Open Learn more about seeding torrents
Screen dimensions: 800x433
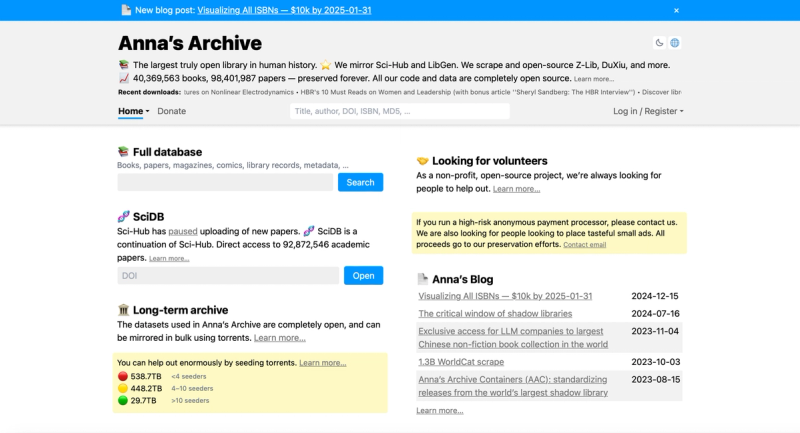click(322, 363)
